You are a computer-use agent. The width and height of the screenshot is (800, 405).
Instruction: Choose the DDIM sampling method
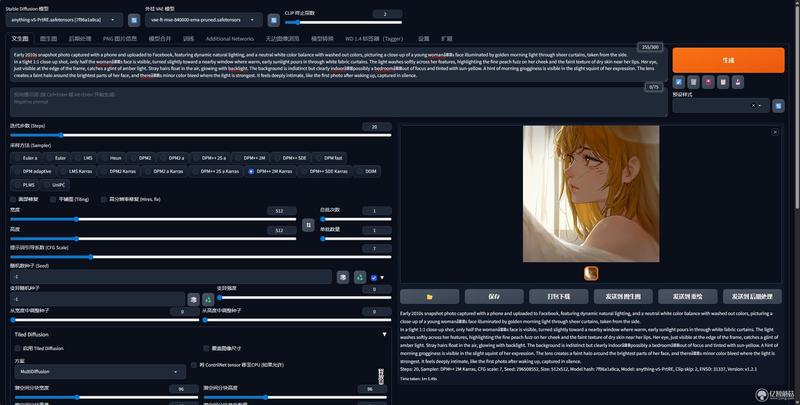click(367, 171)
